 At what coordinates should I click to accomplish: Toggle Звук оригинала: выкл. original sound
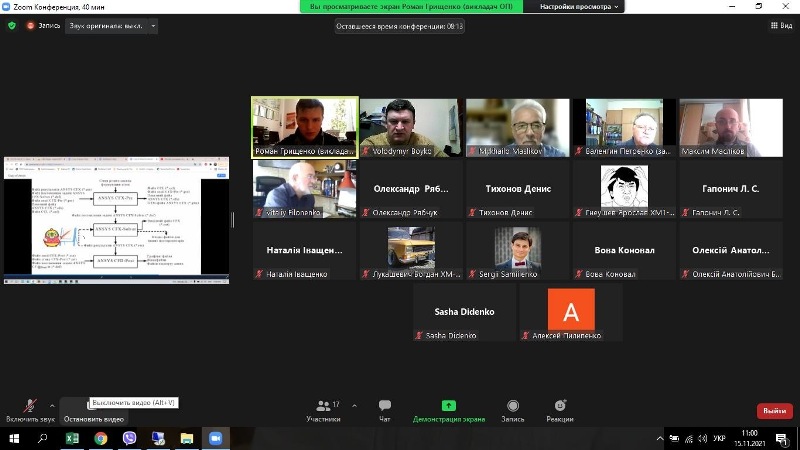pos(106,26)
